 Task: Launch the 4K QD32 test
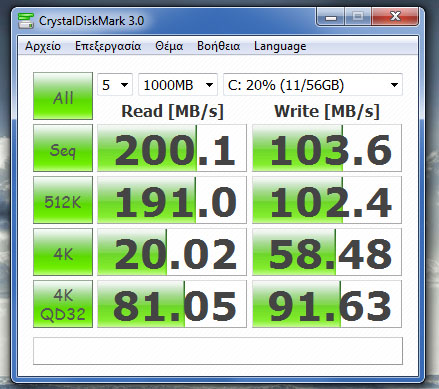click(x=63, y=304)
